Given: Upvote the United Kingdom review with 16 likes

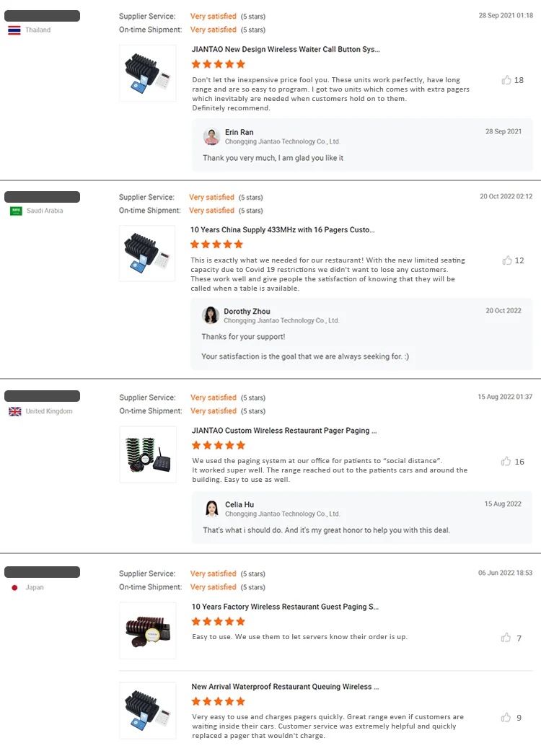Looking at the screenshot, I should pos(506,461).
